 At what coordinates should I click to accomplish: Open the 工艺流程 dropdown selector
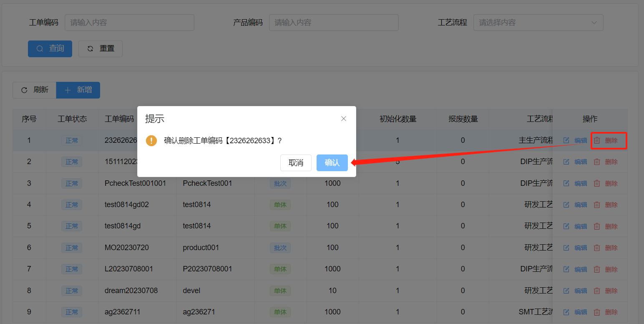pyautogui.click(x=538, y=23)
